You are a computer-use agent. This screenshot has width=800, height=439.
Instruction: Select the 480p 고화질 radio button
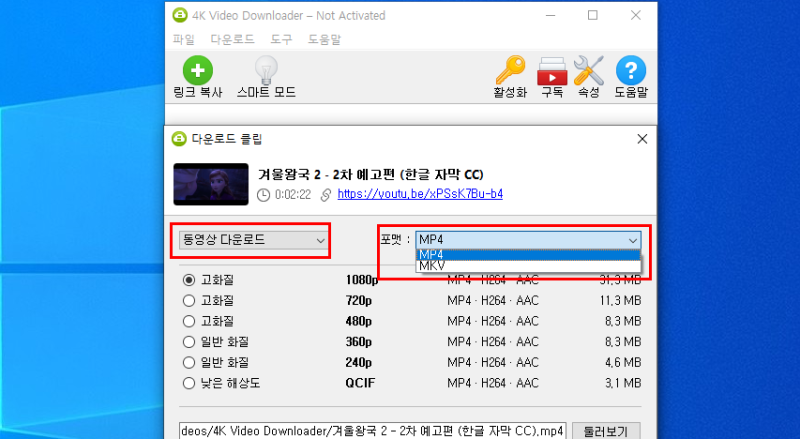click(x=189, y=321)
